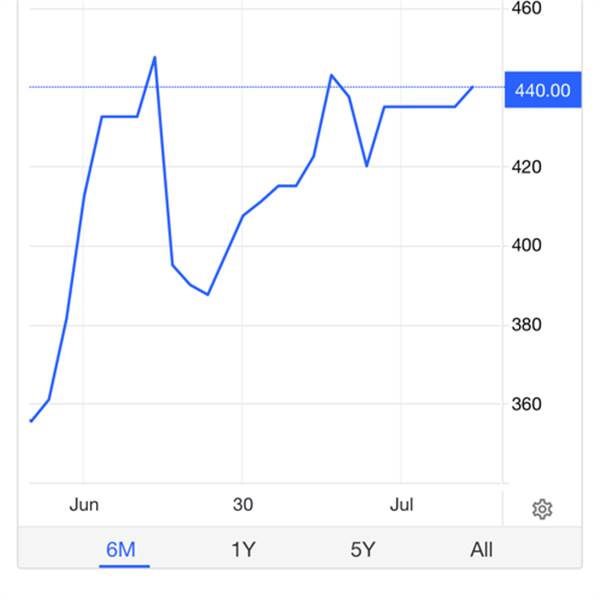Show All time range data

[481, 550]
